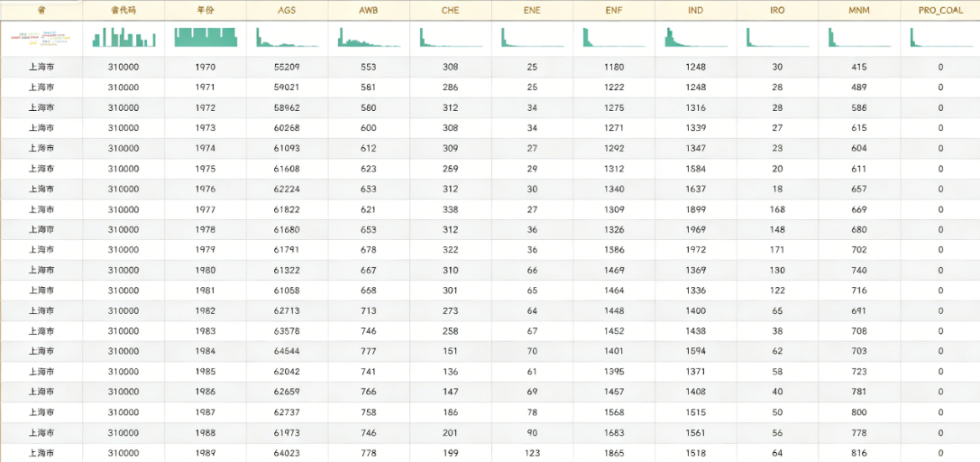Select MNM value 816
Viewport: 980px width, 462px height.
[859, 453]
